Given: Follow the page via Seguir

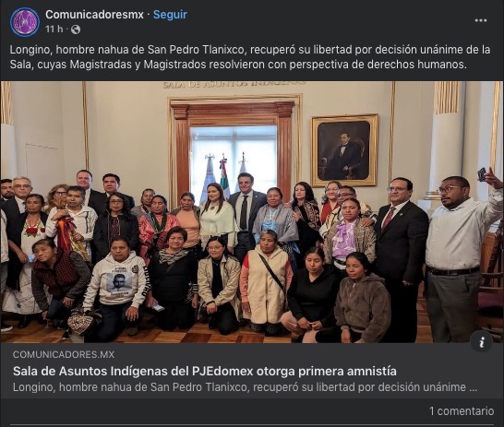Looking at the screenshot, I should (x=170, y=15).
